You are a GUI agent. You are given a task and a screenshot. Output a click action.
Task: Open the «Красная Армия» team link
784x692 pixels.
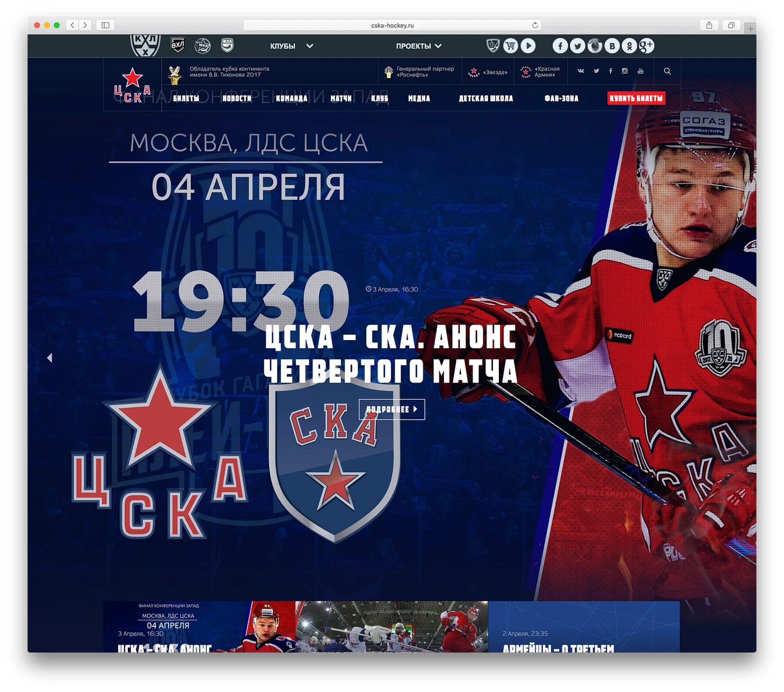pyautogui.click(x=540, y=71)
